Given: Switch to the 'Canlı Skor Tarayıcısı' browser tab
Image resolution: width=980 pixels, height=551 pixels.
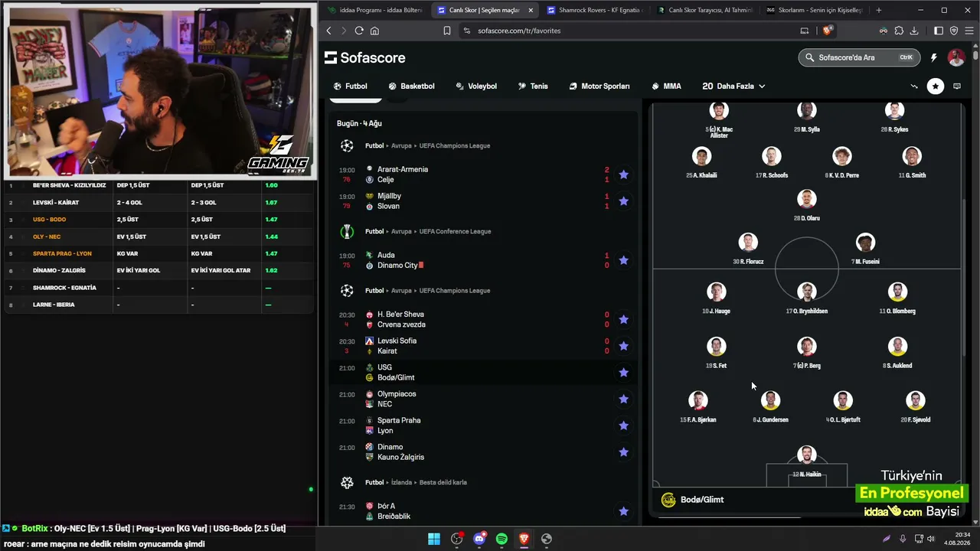Looking at the screenshot, I should [704, 10].
